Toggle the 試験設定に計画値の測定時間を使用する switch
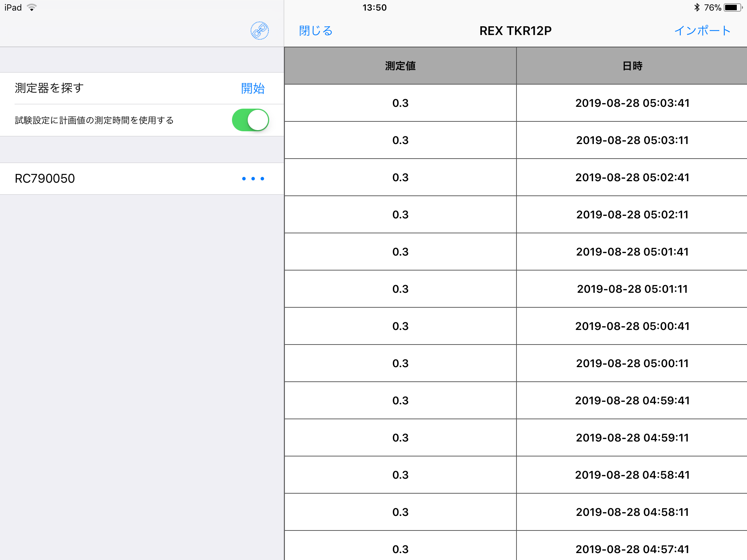Viewport: 747px width, 560px height. pyautogui.click(x=251, y=120)
